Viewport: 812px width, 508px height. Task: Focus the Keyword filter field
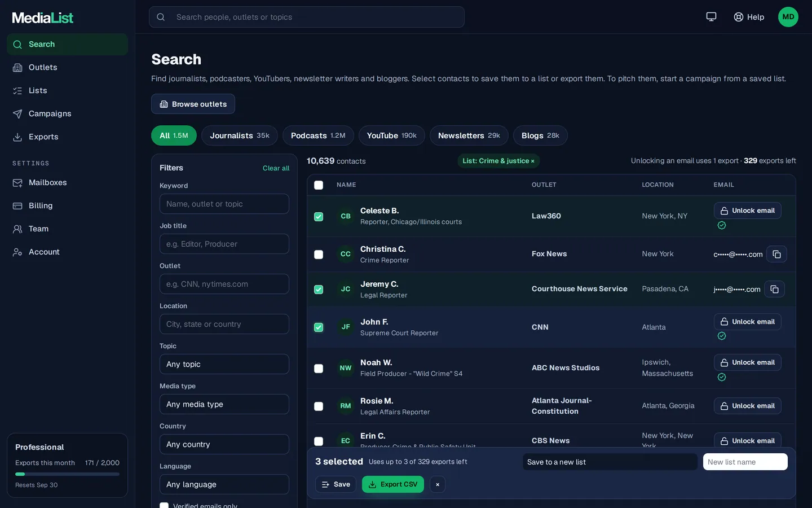224,204
